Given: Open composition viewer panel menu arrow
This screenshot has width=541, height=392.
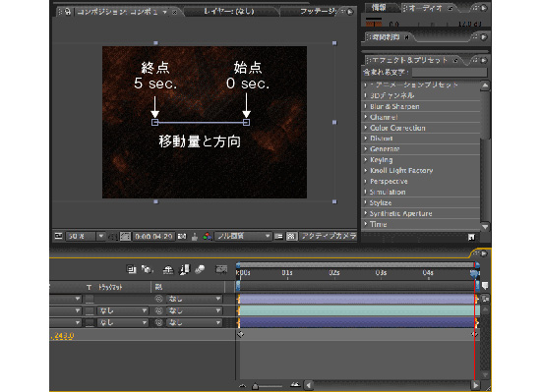Looking at the screenshot, I should [349, 12].
